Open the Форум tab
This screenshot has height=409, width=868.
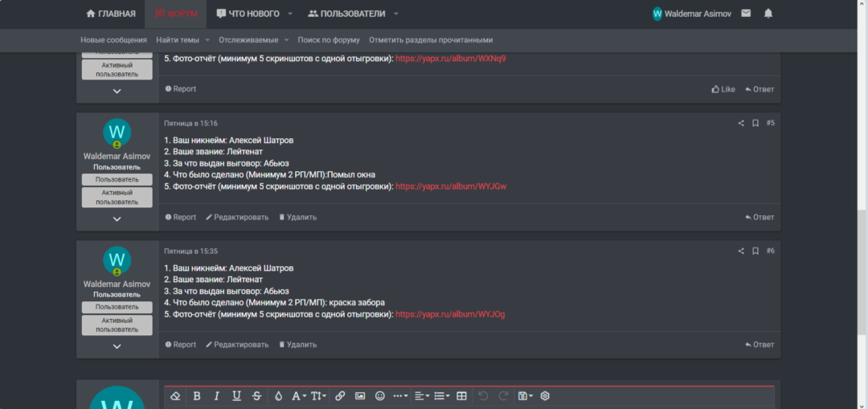176,14
